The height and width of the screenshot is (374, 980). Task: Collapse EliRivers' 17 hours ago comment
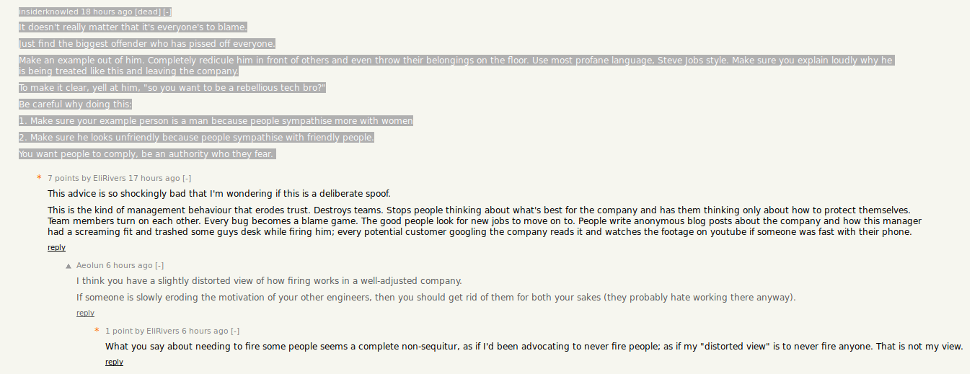(187, 178)
